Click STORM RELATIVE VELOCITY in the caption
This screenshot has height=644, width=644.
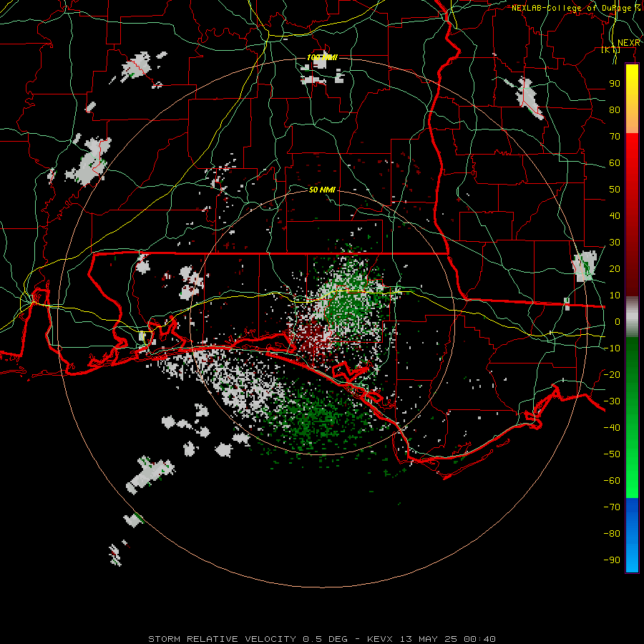click(x=222, y=639)
